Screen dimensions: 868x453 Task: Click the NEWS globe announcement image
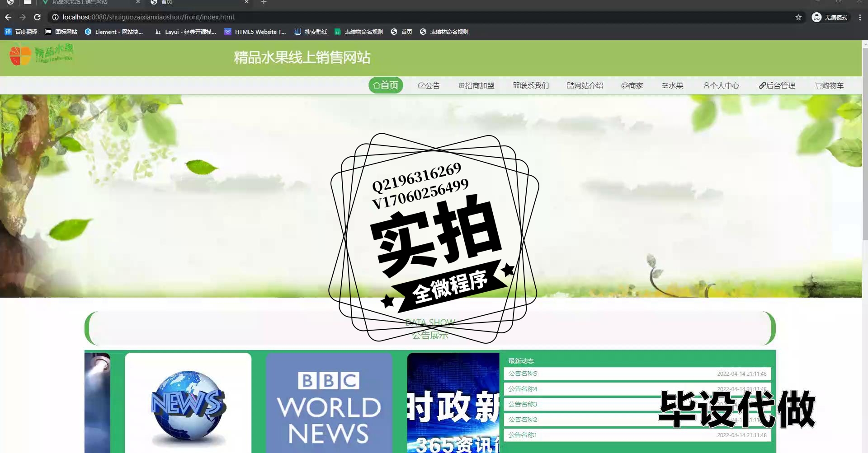[x=188, y=403]
